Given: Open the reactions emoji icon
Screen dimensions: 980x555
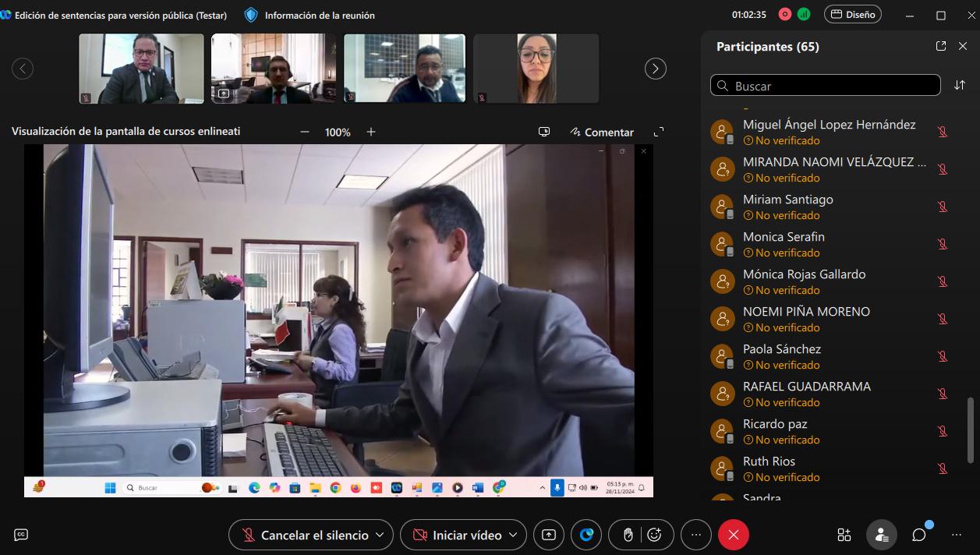Looking at the screenshot, I should (x=654, y=535).
